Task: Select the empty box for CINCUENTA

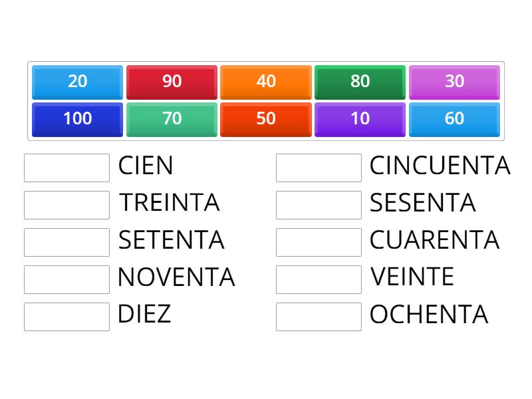Action: (x=319, y=168)
